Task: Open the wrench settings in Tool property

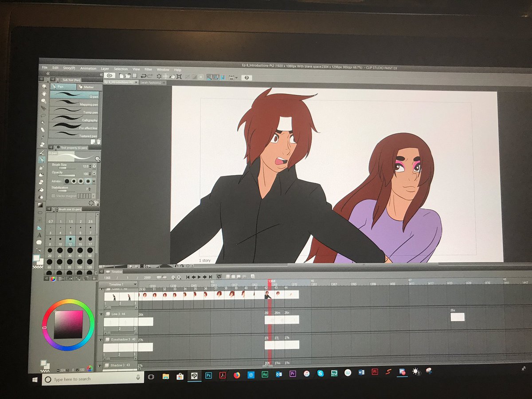Action: tap(97, 202)
